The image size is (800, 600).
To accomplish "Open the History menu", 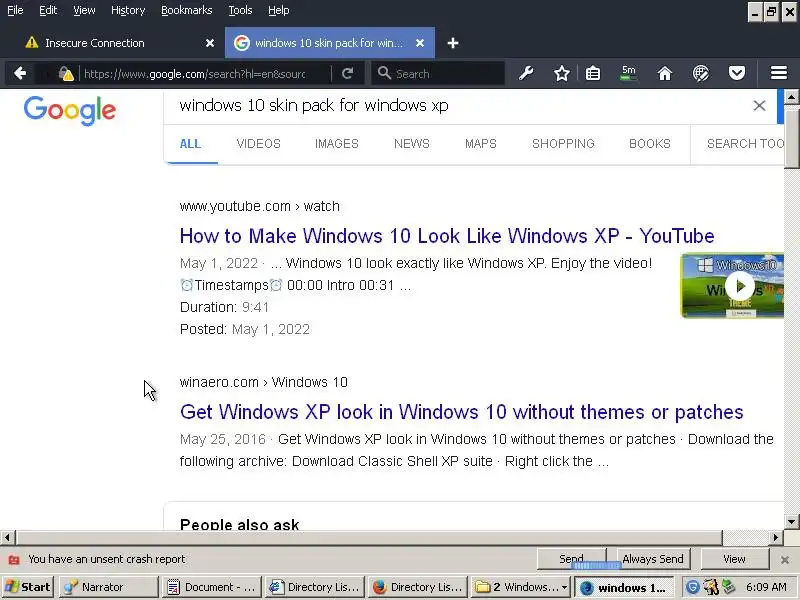I will click(128, 10).
